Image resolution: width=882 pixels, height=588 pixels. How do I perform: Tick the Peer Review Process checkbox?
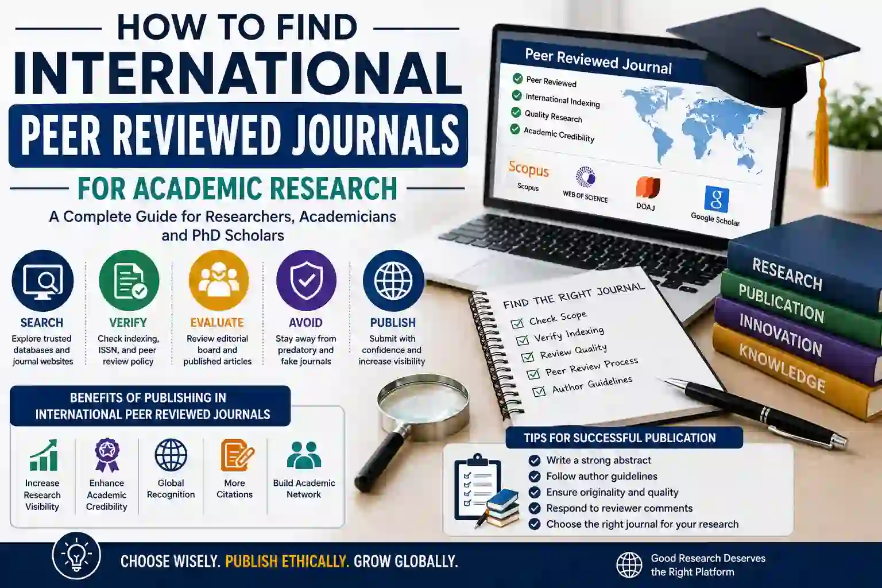(533, 374)
